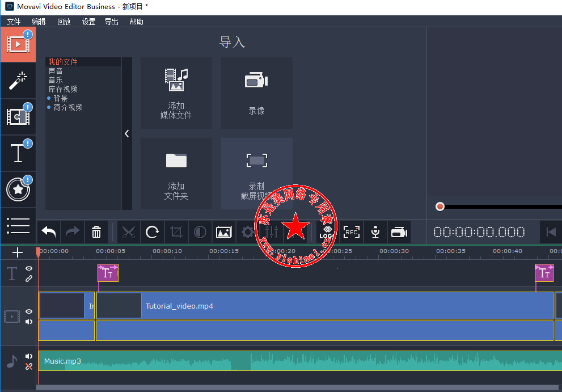Screen dimensions: 562x392
Task: Click the 录像 record video button
Action: click(x=257, y=93)
